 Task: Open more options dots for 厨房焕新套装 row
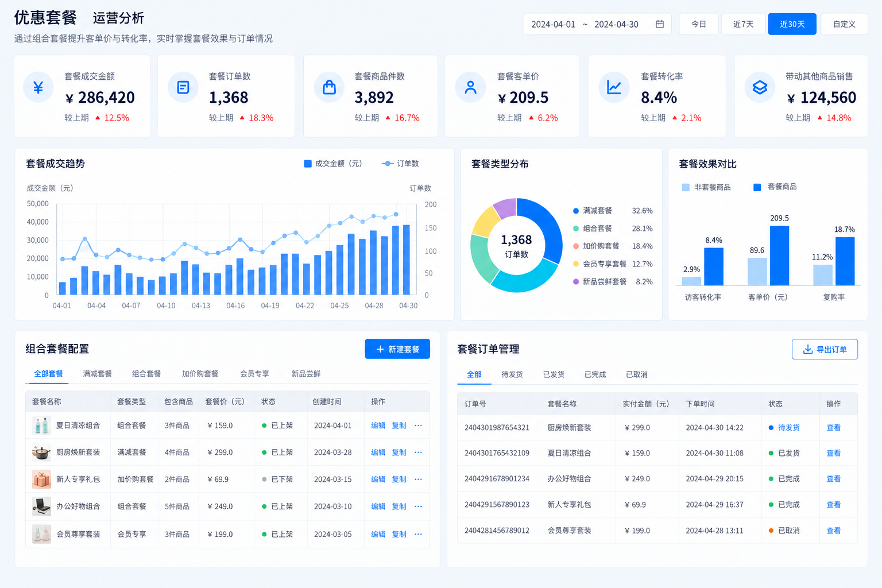click(x=418, y=452)
